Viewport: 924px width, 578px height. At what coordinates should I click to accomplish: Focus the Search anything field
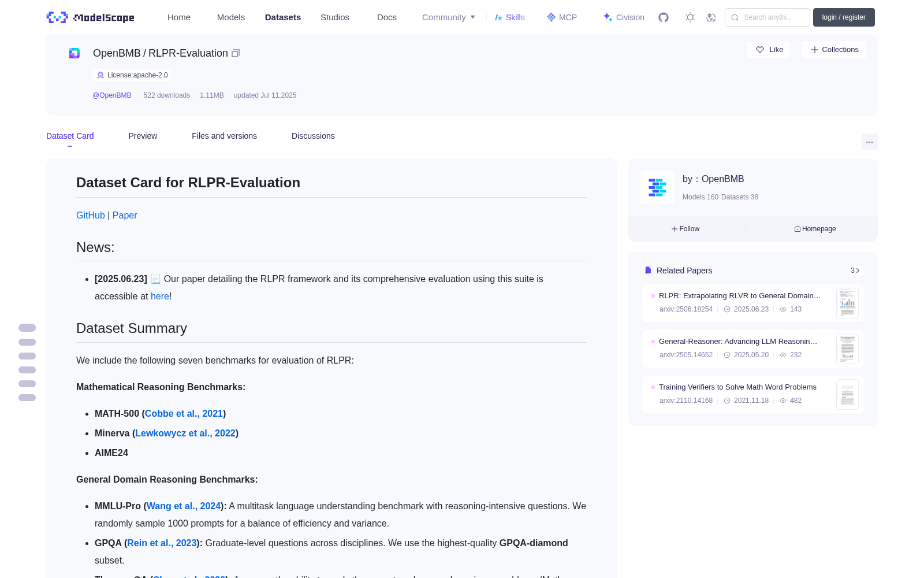coord(767,17)
